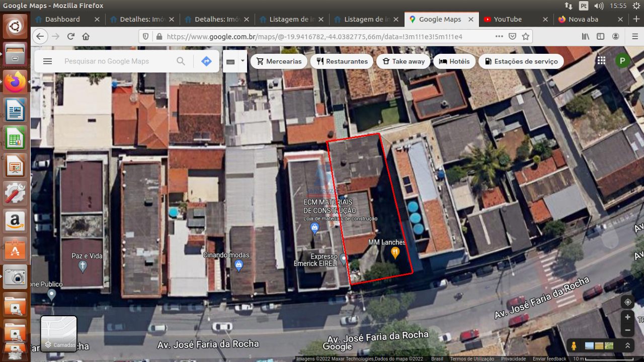644x362 pixels.
Task: Open the keyboard input dropdown arrow
Action: (x=243, y=61)
